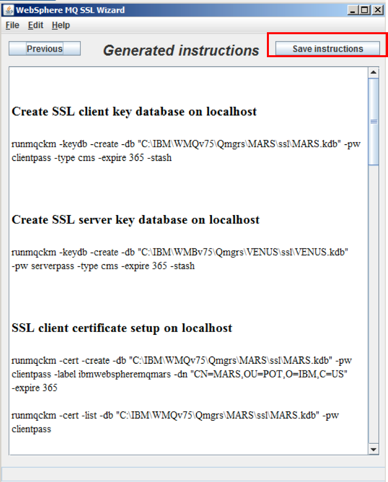Click the scrollbar down arrow

(373, 449)
